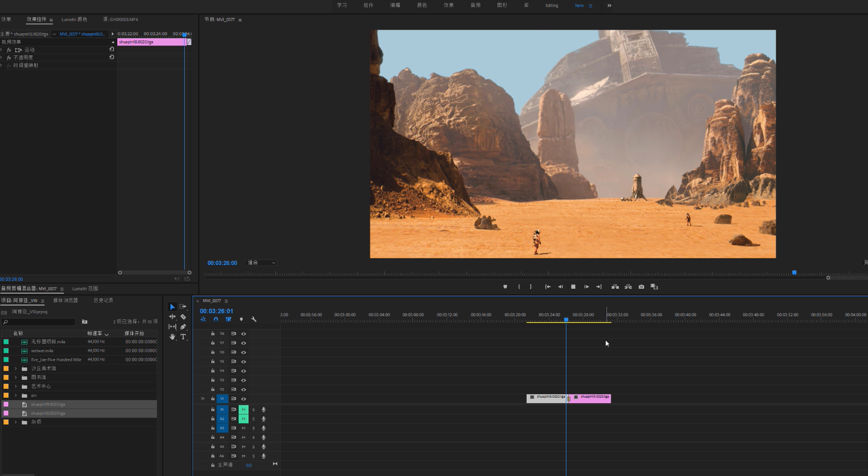The image size is (868, 476).
Task: Open the Editing workspace
Action: 552,6
